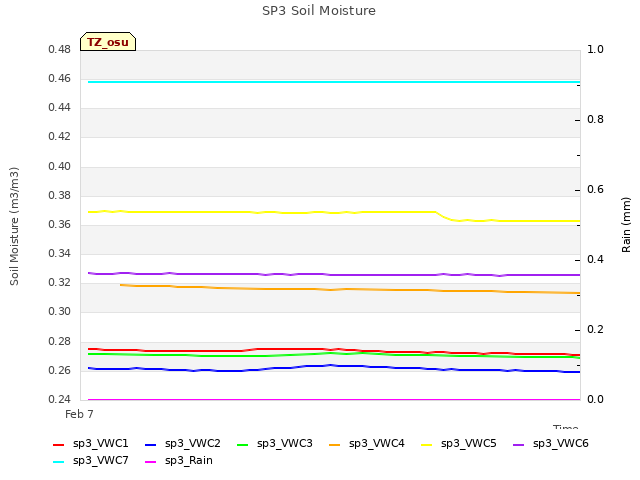Click the SP3 Soil Moisture chart title
The image size is (640, 480).
319,11
